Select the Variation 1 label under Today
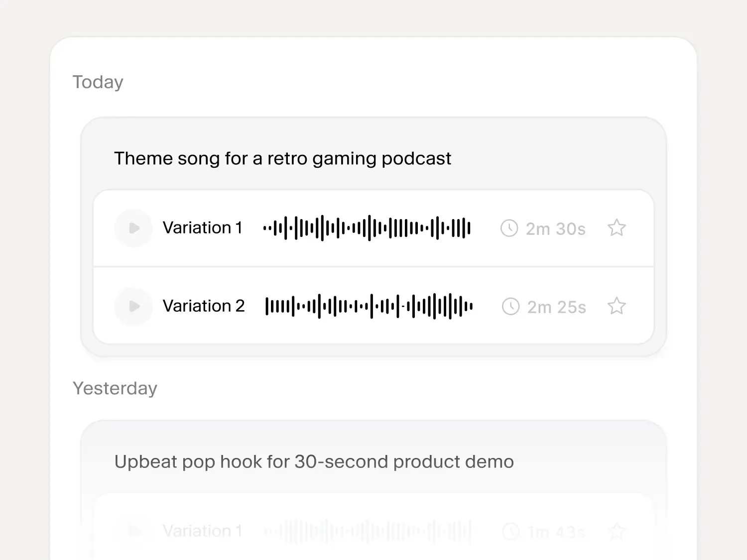747x560 pixels. 202,228
